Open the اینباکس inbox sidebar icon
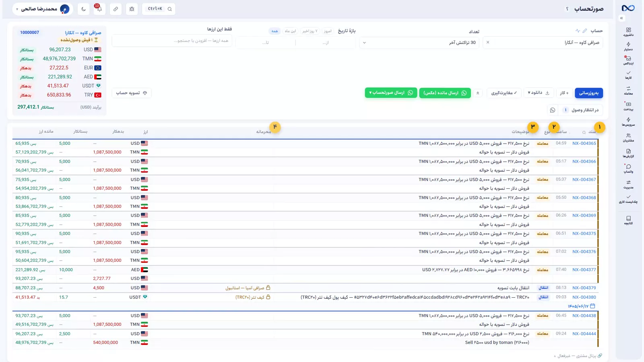The image size is (644, 362). pyautogui.click(x=628, y=60)
